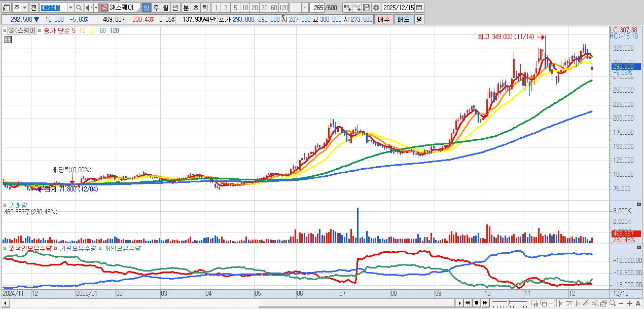This screenshot has height=309, width=644.
Task: Open the 주 dropdown arrow at top left
Action: [x=24, y=8]
